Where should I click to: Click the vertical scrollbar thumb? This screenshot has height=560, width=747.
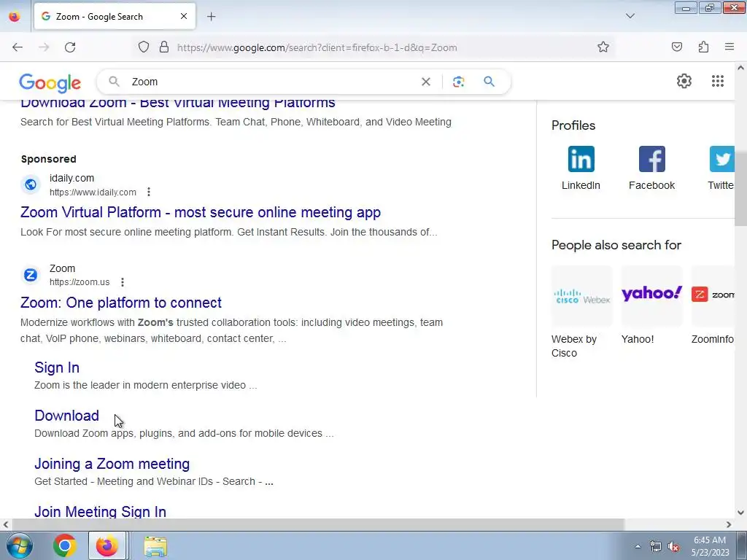pos(740,190)
